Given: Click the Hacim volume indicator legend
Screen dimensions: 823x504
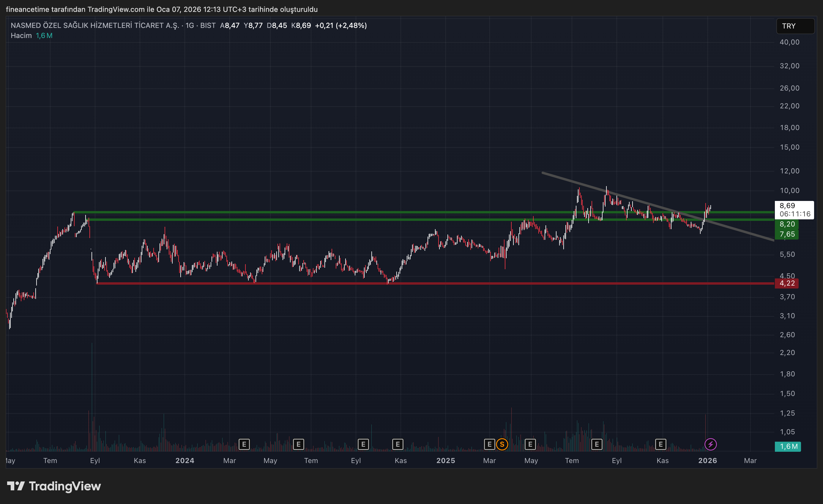Looking at the screenshot, I should click(x=21, y=36).
